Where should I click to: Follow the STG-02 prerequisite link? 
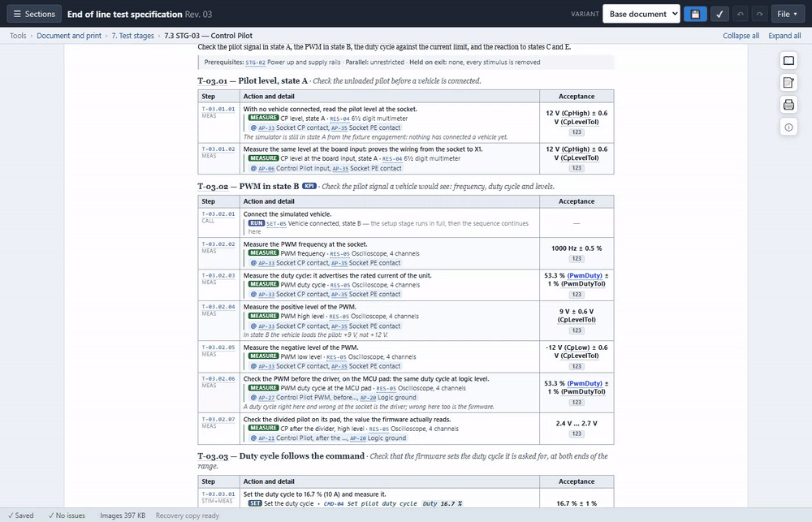[255, 63]
